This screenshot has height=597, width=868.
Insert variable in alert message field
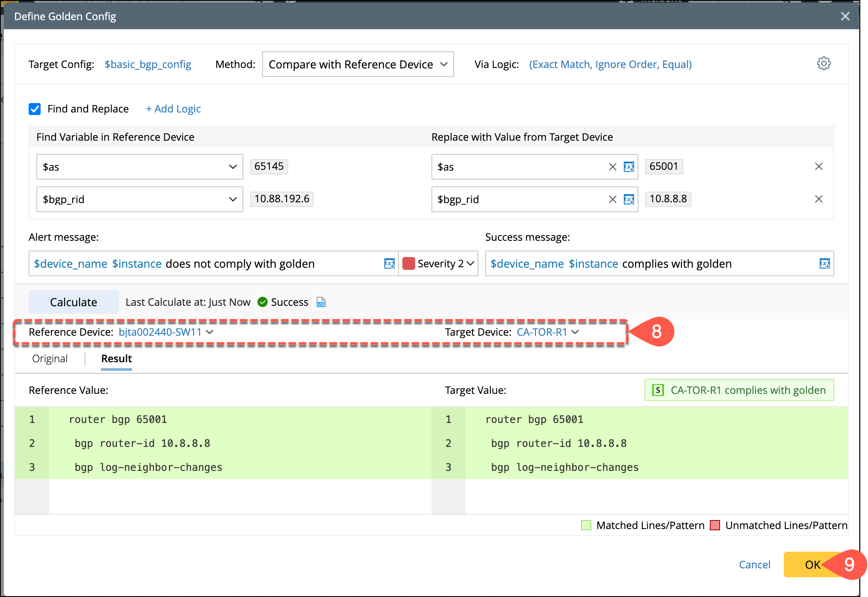[x=389, y=264]
